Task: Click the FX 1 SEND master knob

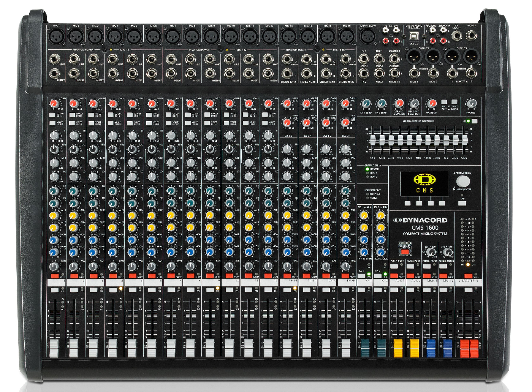Action: pos(366,103)
